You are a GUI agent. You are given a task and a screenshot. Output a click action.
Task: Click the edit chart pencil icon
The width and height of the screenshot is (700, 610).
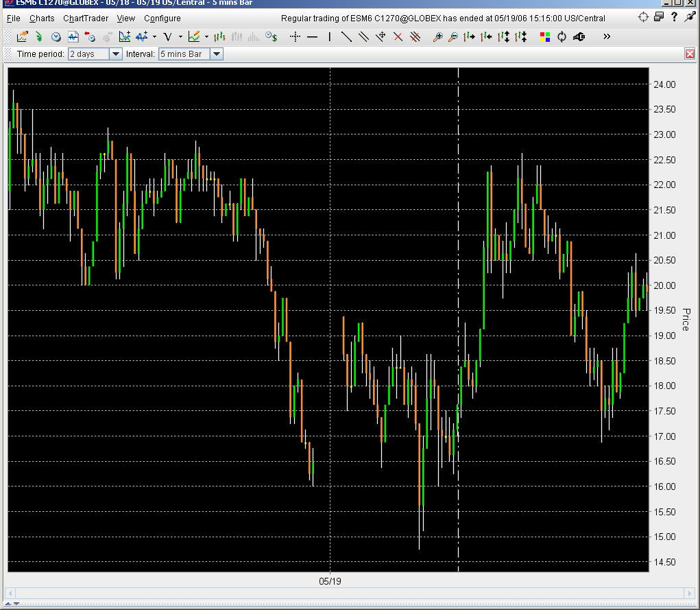(194, 36)
